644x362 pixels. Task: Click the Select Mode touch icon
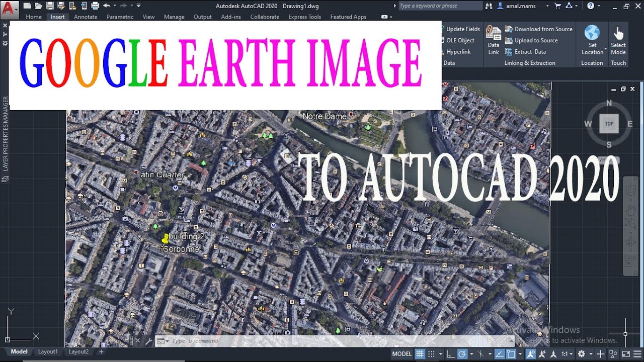[x=618, y=33]
